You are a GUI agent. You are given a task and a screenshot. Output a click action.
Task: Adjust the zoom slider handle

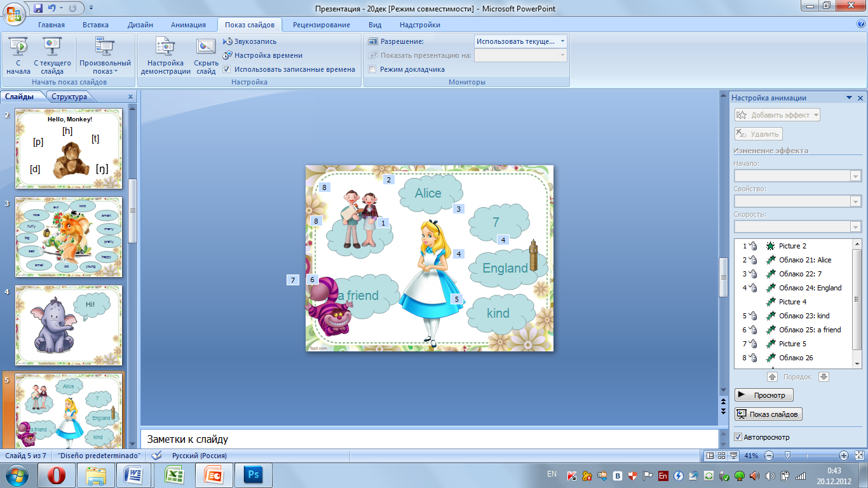pyautogui.click(x=788, y=456)
